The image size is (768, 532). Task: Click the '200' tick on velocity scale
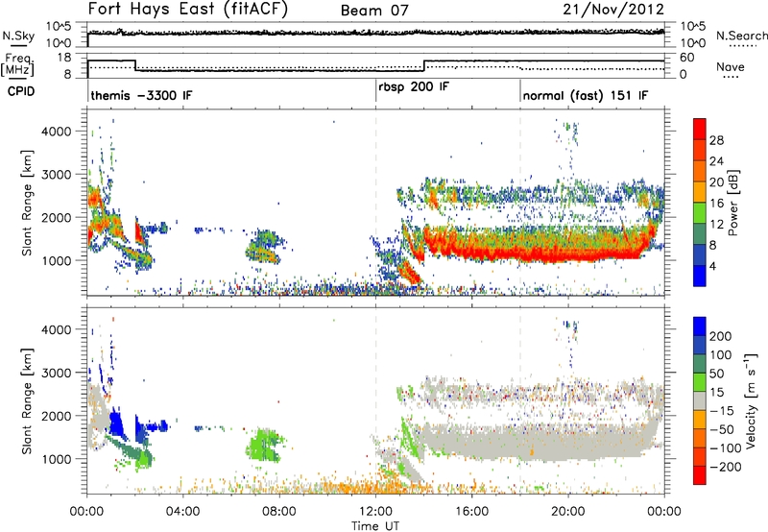(x=721, y=336)
